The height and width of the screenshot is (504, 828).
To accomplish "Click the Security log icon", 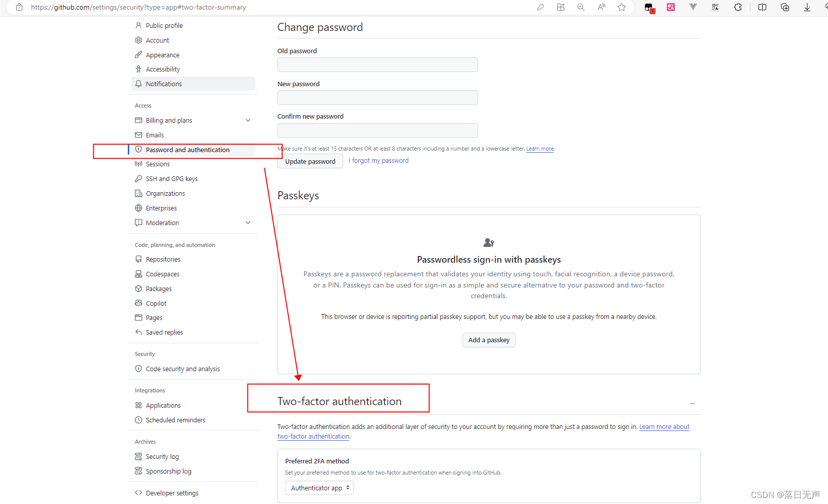I will tap(138, 456).
